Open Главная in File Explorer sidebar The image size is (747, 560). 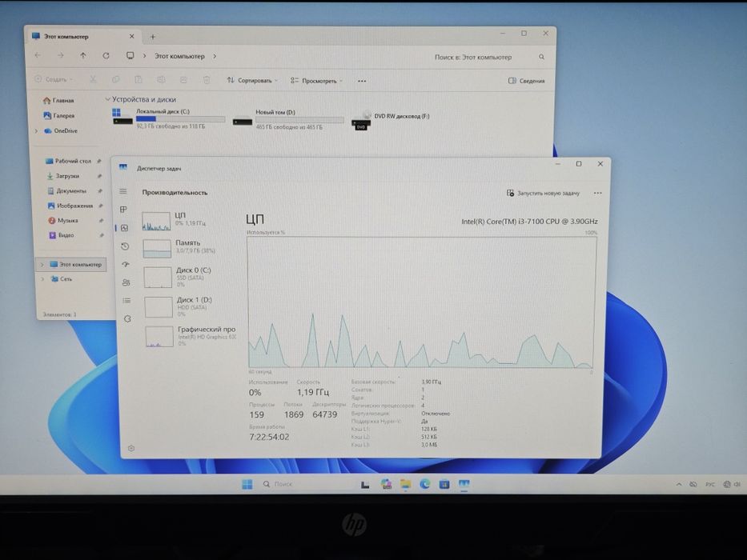[58, 101]
